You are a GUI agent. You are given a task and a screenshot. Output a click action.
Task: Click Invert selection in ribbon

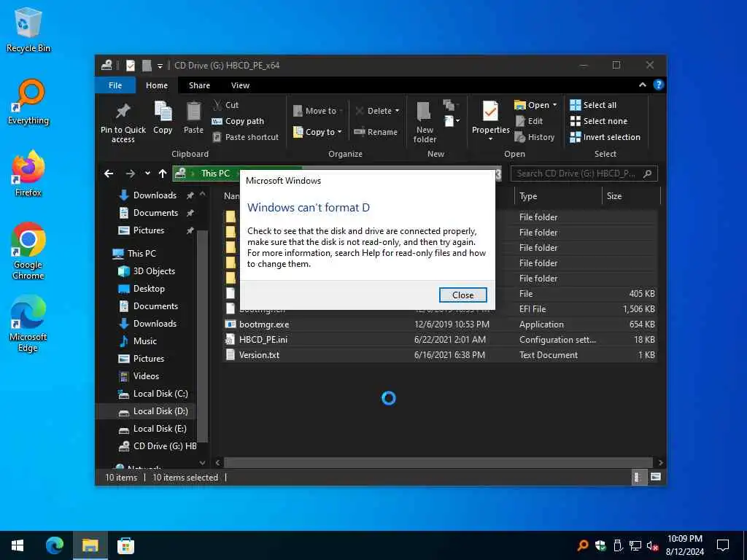[605, 137]
